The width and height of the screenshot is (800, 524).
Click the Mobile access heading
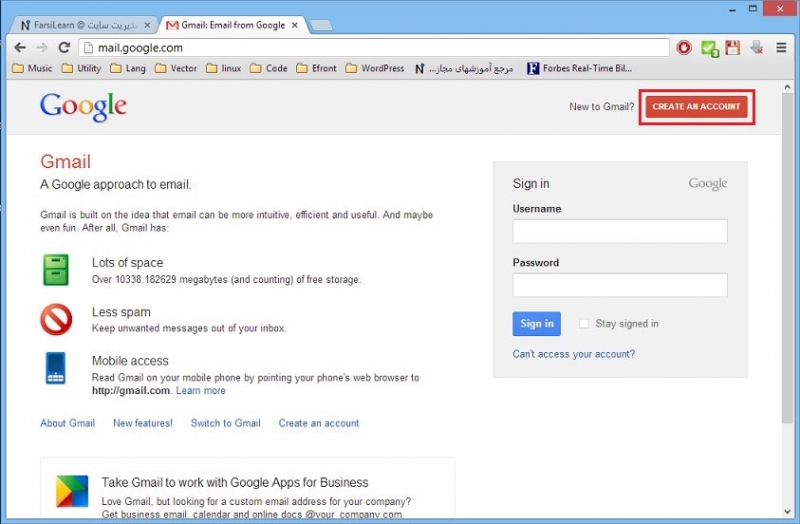pyautogui.click(x=130, y=361)
